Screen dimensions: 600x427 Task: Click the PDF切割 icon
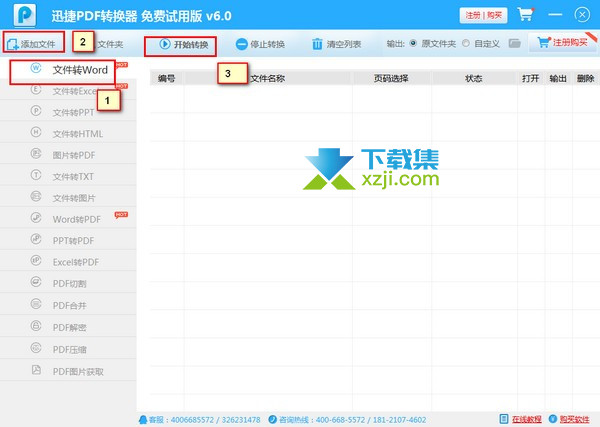tap(36, 282)
